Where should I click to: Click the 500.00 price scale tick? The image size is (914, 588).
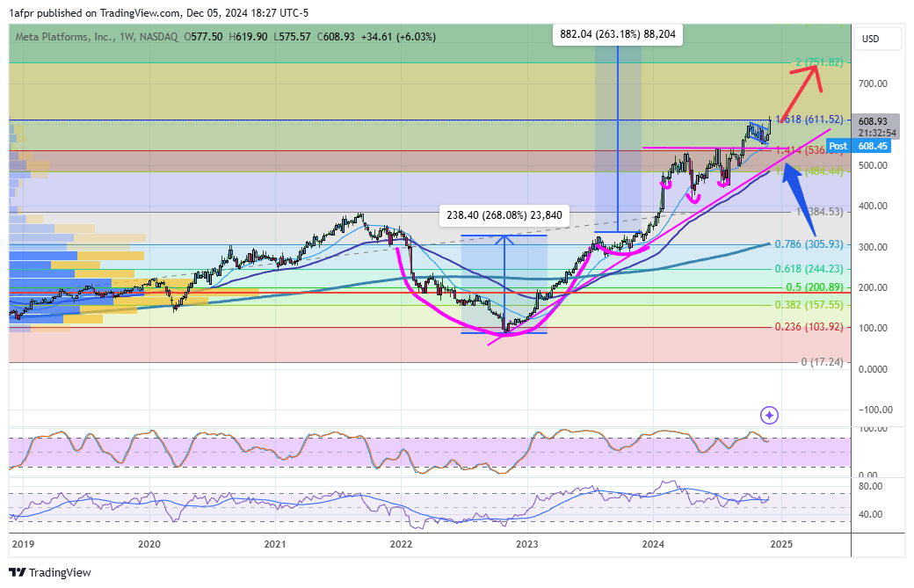pyautogui.click(x=873, y=165)
